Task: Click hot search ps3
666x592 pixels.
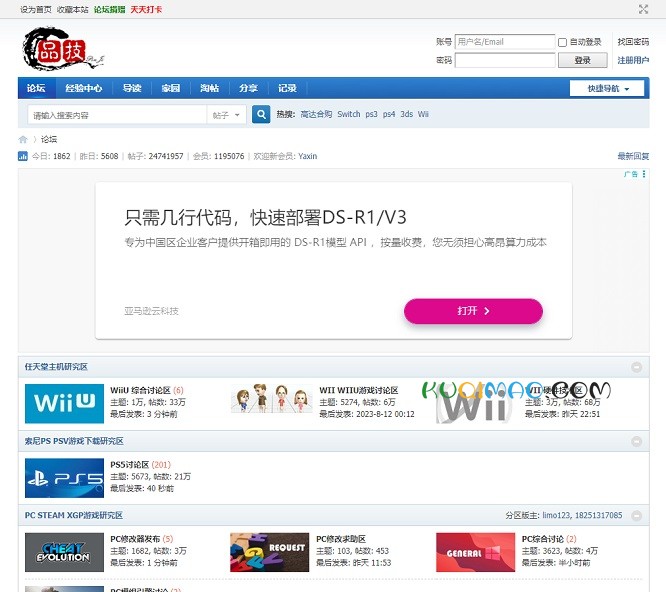Action: [x=371, y=114]
